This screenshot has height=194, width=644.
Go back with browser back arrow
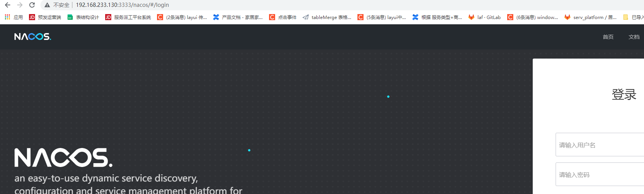[8, 5]
